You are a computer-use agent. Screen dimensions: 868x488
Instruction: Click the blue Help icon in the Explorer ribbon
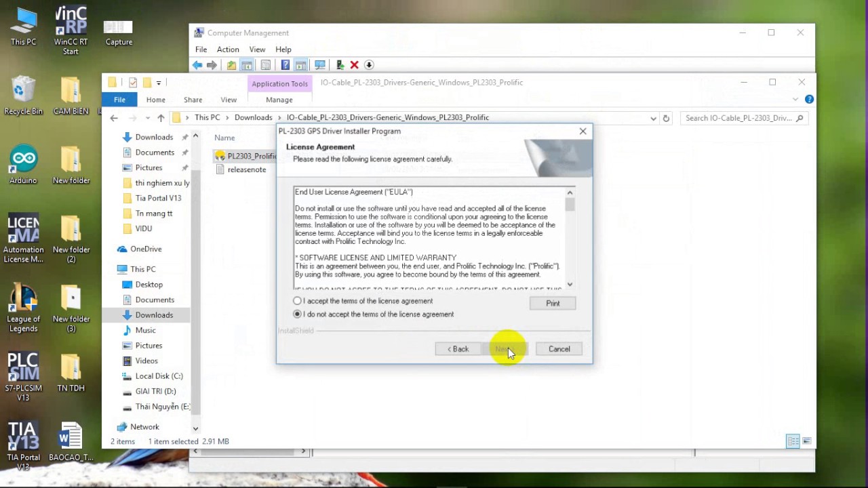click(x=809, y=99)
